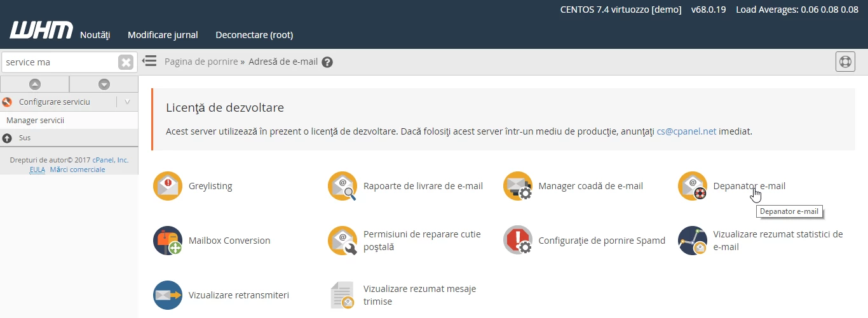Clear the search box with X button
This screenshot has width=868, height=318.
(x=126, y=62)
